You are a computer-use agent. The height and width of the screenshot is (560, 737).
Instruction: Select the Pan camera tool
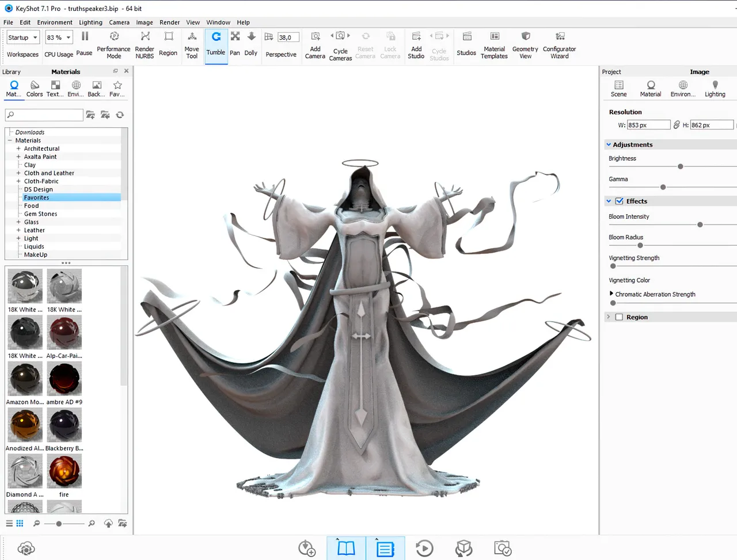tap(235, 44)
